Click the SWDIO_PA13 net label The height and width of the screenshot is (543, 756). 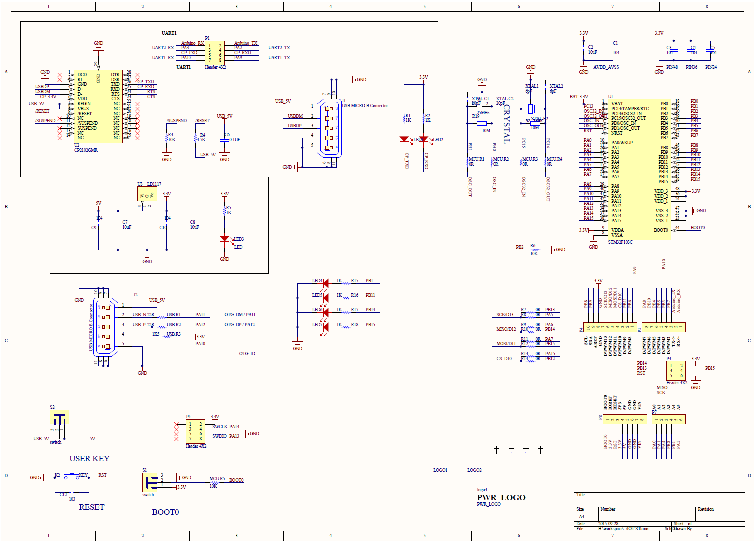point(226,436)
